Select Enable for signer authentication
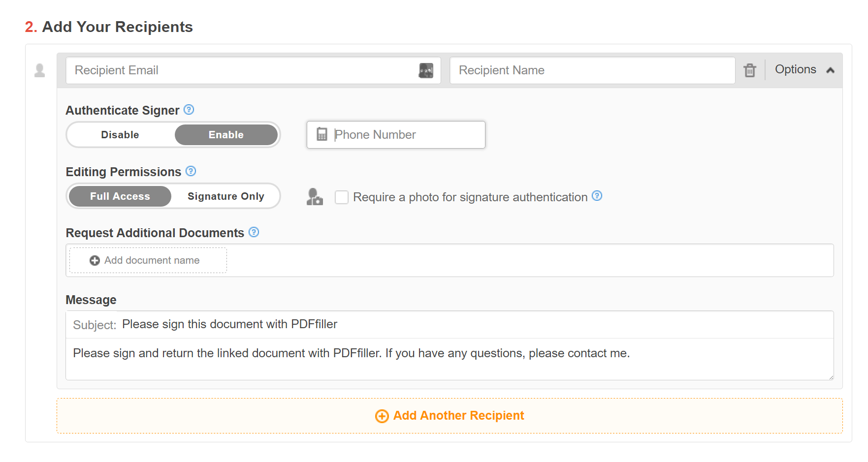This screenshot has width=868, height=462. pyautogui.click(x=226, y=135)
